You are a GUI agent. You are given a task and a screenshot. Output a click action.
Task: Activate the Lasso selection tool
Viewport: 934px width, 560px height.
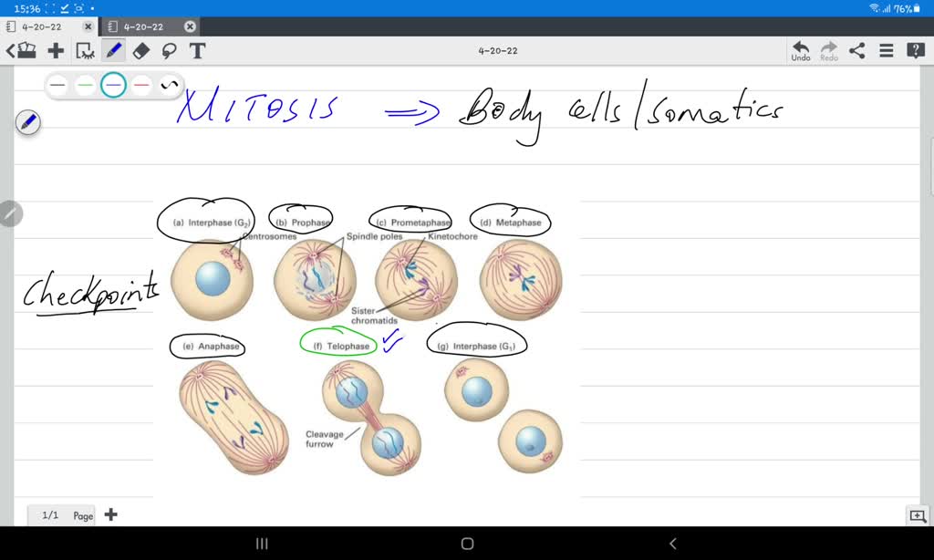tap(170, 51)
